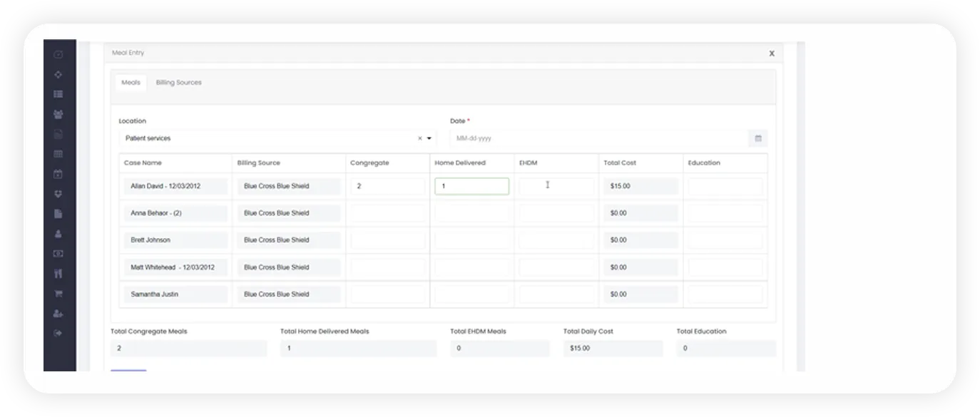Switch to the Billing Sources tab
Viewport: 980px width, 417px height.
[178, 83]
